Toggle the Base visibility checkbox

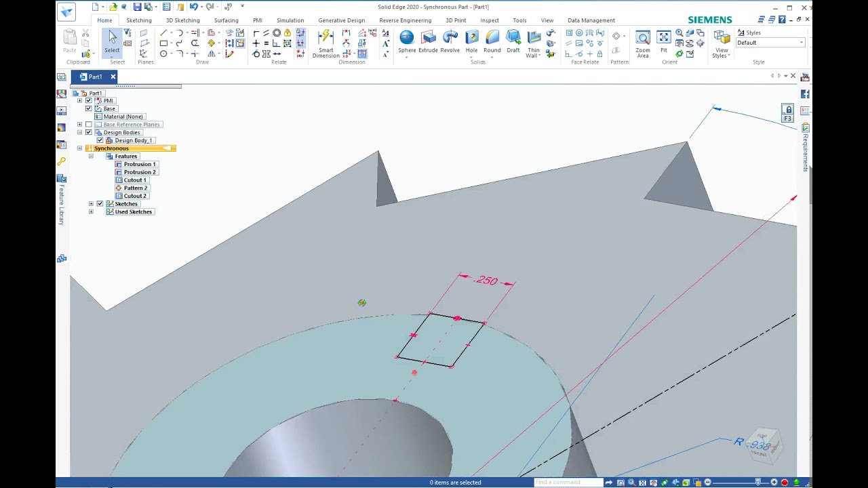tap(88, 108)
